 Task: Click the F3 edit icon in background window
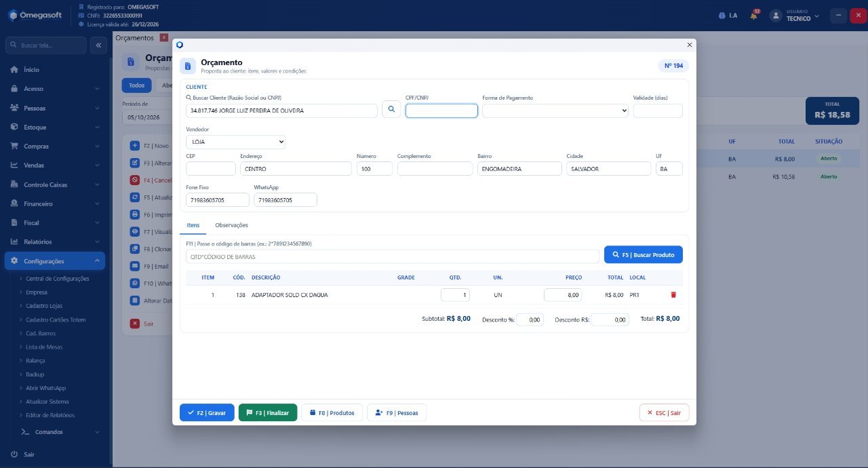click(x=134, y=163)
